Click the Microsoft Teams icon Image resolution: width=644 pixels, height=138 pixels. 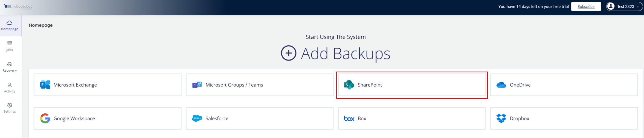tap(197, 85)
